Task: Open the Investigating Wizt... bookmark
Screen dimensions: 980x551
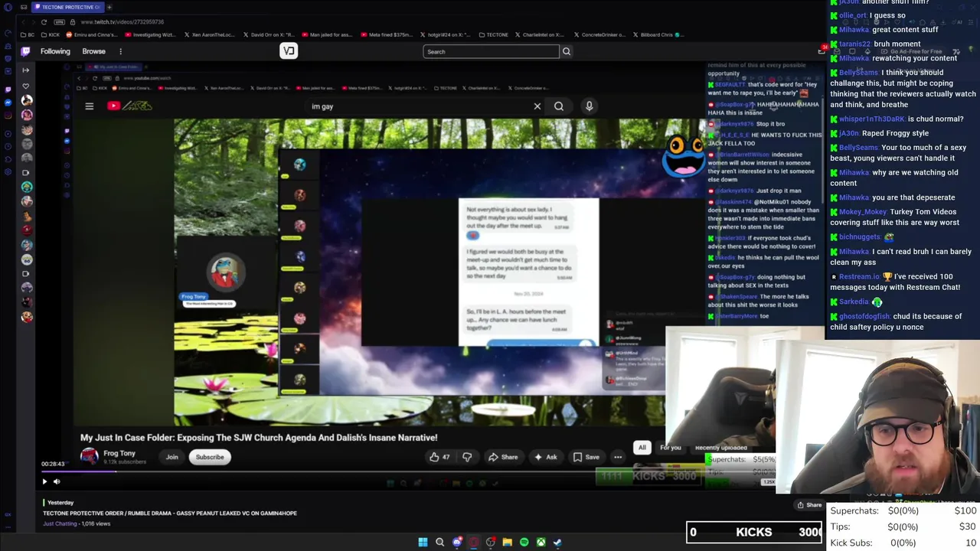Action: click(x=149, y=34)
